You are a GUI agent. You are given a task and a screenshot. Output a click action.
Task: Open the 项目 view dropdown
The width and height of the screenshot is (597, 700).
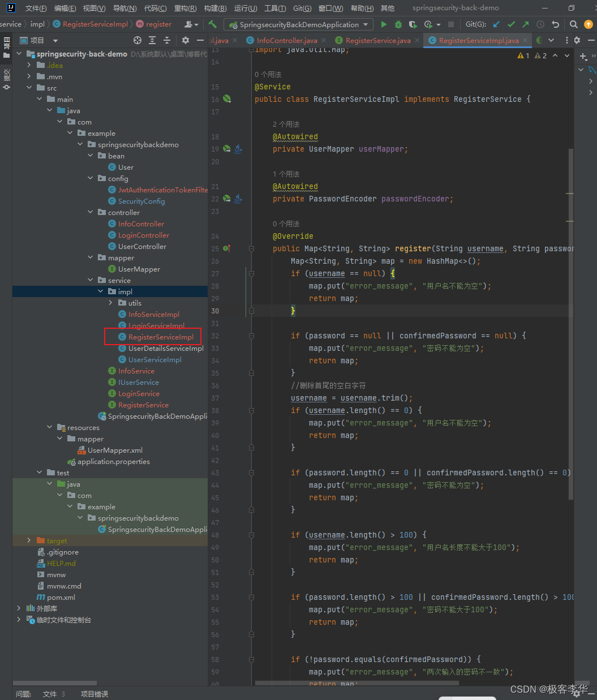click(55, 40)
